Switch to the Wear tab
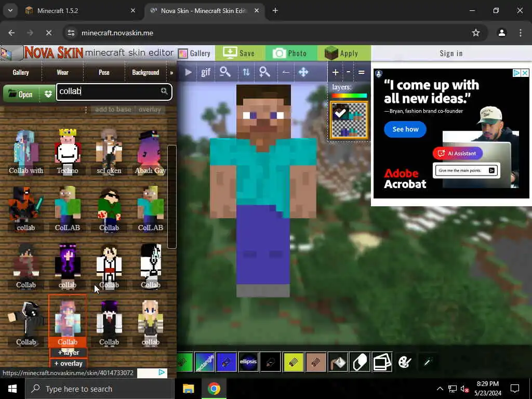The image size is (532, 399). (62, 72)
